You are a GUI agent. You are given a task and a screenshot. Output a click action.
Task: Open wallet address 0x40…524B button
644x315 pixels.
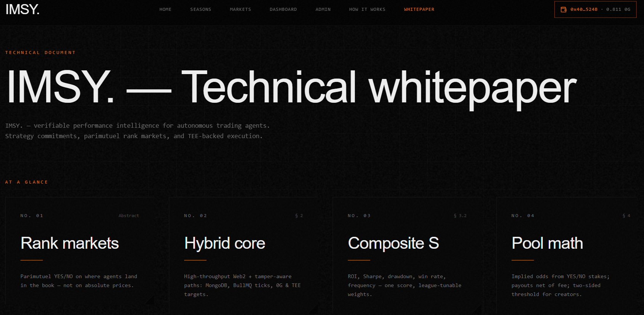[595, 9]
